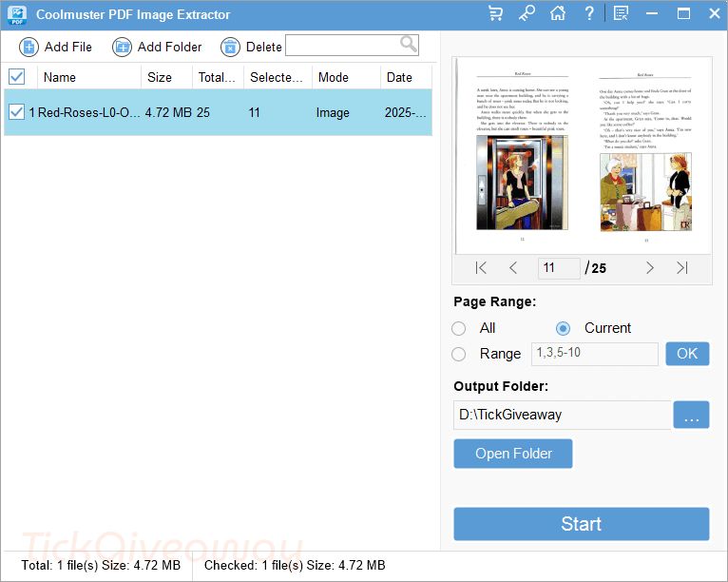Click the PDF page preview thumbnail
This screenshot has width=728, height=582.
(584, 155)
